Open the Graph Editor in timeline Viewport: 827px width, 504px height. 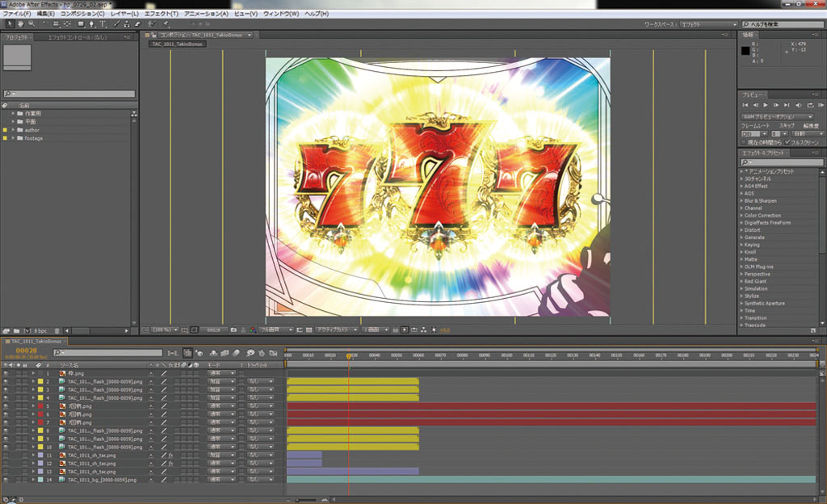click(273, 353)
